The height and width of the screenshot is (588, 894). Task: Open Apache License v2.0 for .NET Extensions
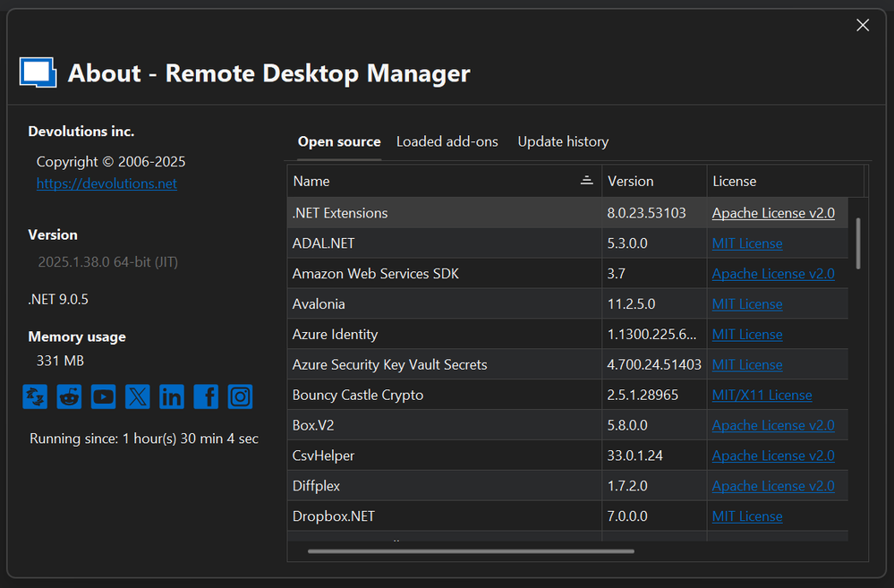coord(773,213)
